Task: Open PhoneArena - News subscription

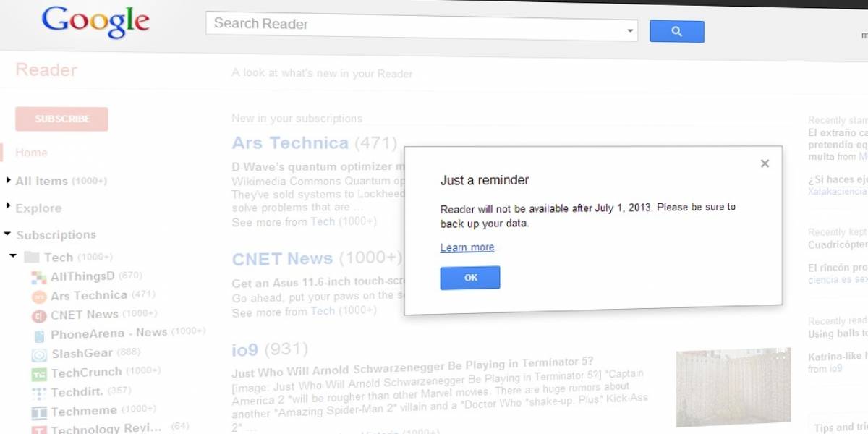Action: (x=109, y=333)
